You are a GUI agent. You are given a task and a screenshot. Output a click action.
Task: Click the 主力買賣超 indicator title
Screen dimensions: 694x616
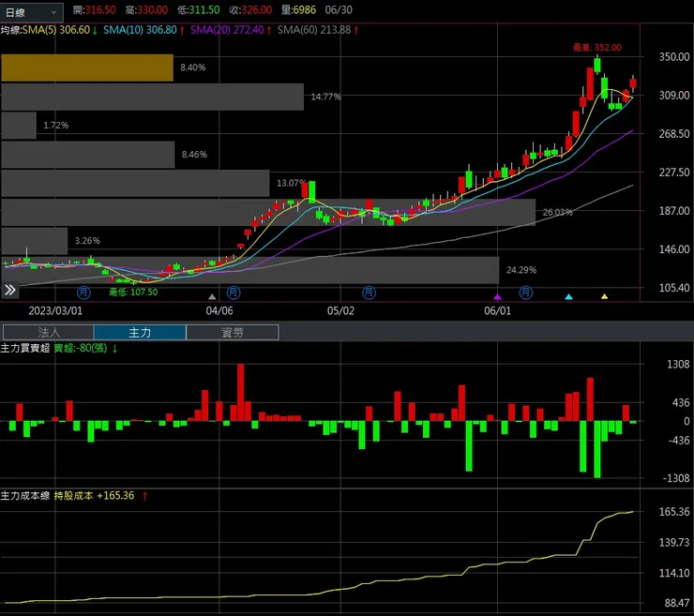25,348
